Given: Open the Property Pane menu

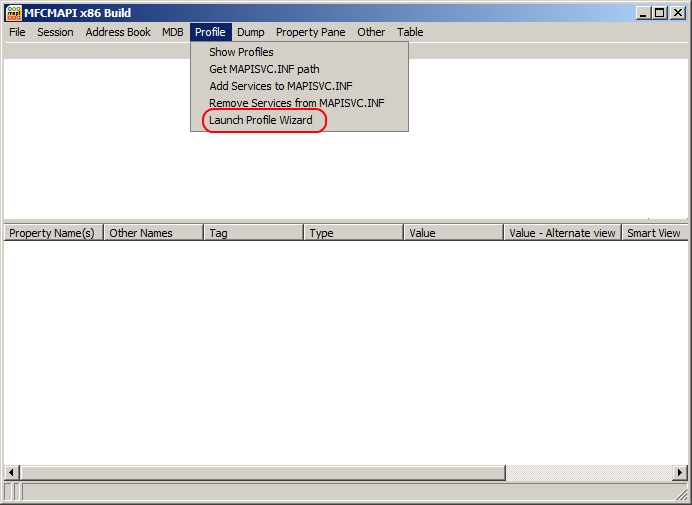Looking at the screenshot, I should pos(310,32).
